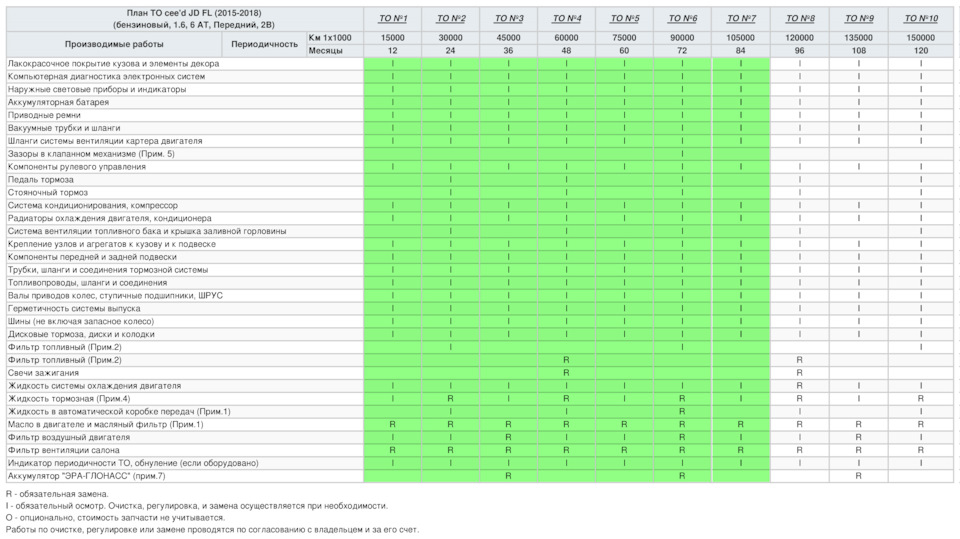Select 'Жидкость тормозная (Прим.4)' row label
The height and width of the screenshot is (539, 960).
point(69,399)
